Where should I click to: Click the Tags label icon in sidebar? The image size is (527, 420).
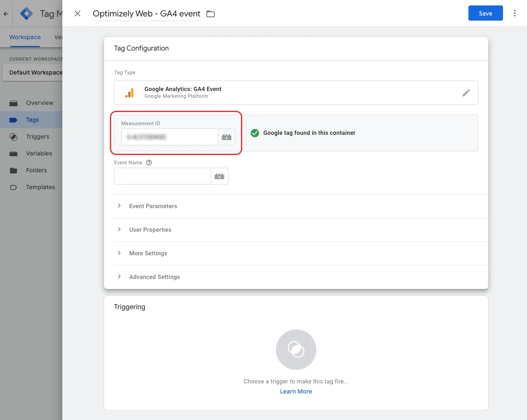13,120
